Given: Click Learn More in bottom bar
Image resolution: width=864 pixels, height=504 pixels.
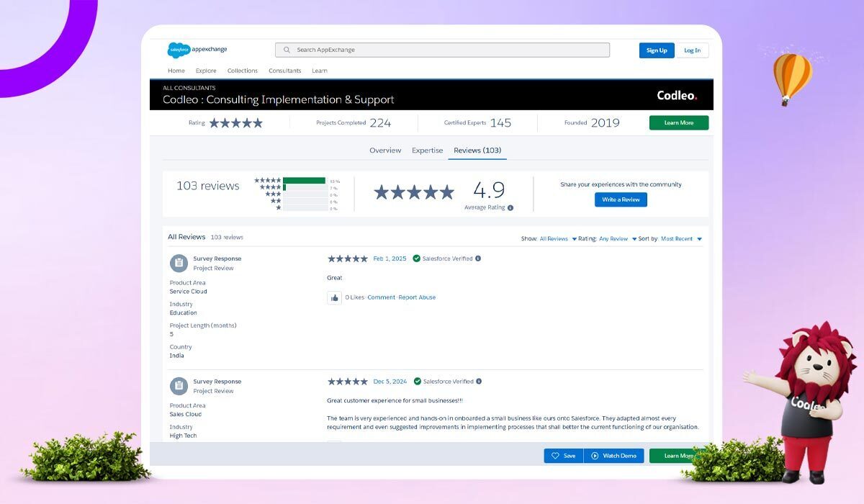Looking at the screenshot, I should [x=679, y=456].
